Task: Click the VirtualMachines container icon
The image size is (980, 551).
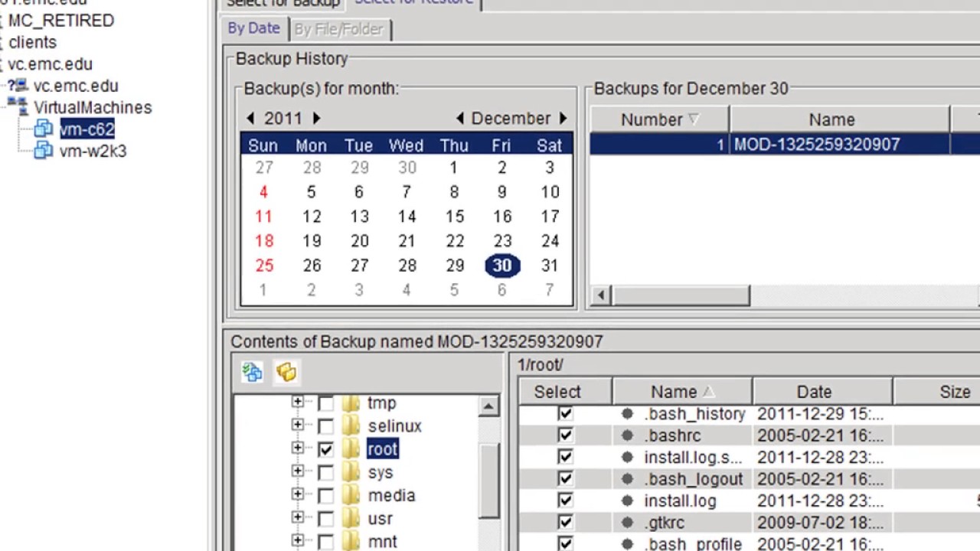Action: click(17, 107)
